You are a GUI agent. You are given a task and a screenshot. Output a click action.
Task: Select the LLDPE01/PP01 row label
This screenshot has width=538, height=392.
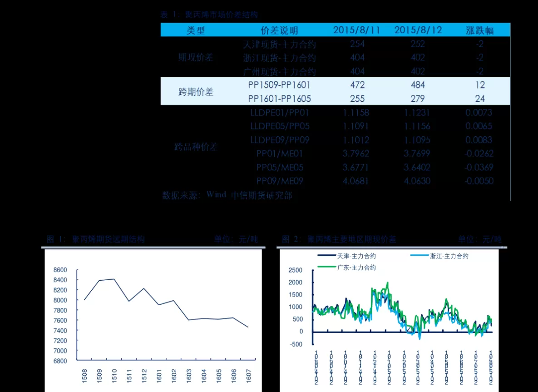point(280,113)
